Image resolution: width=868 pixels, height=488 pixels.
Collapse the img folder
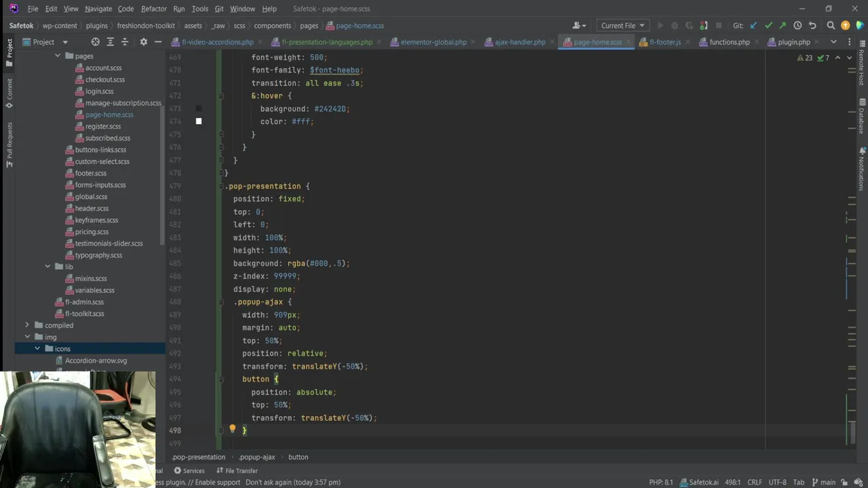coord(27,337)
